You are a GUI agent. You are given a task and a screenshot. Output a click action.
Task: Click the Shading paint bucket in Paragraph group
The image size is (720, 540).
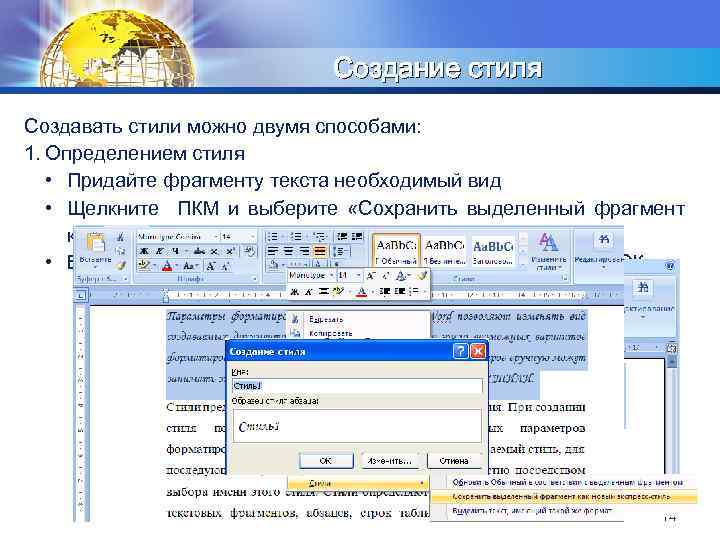click(275, 264)
